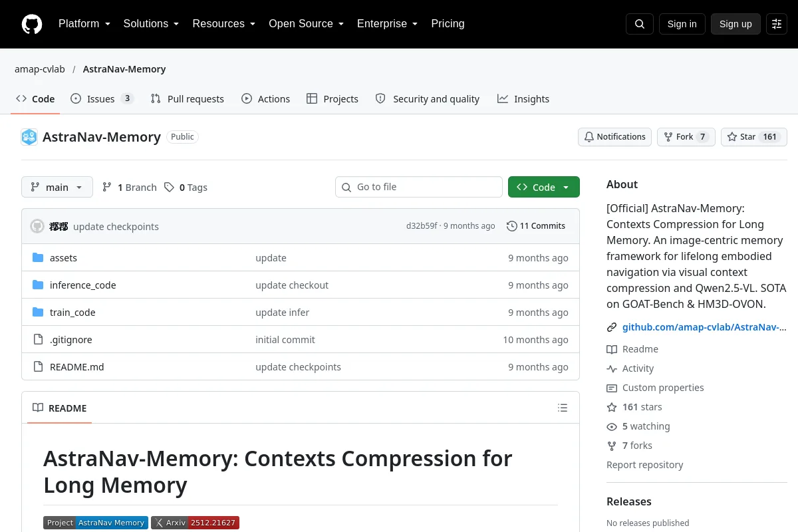798x532 pixels.
Task: Click commit history clock icon
Action: coord(511,226)
